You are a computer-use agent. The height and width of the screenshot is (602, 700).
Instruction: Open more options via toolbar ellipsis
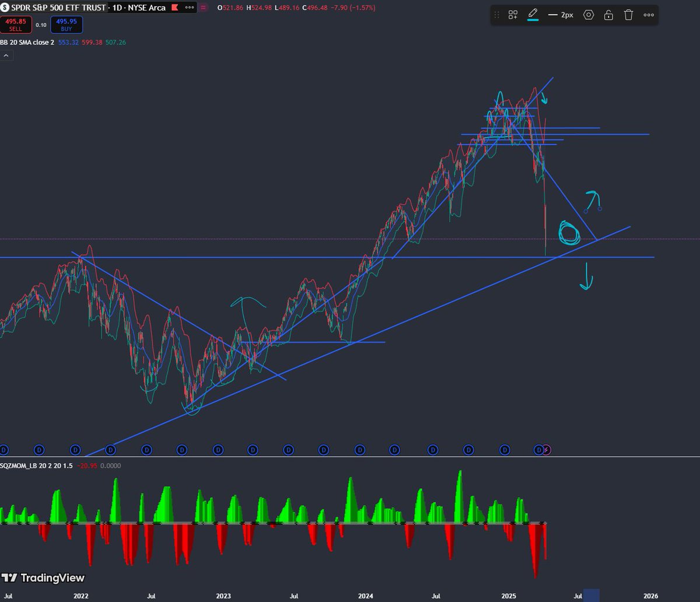tap(648, 15)
